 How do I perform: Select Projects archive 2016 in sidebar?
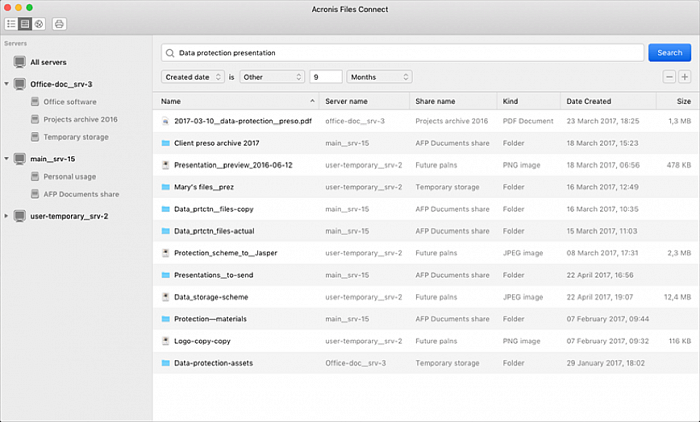[x=80, y=119]
